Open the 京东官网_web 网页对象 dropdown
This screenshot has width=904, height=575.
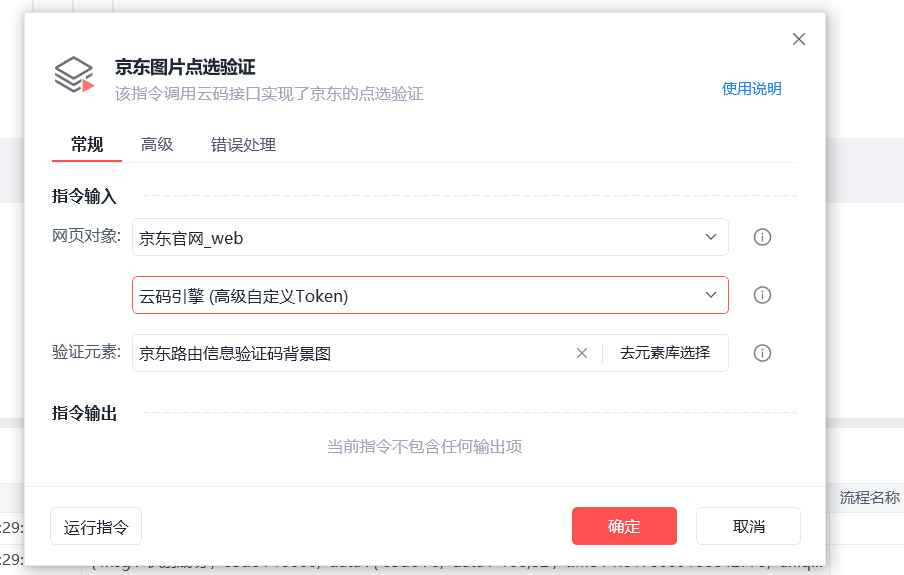(430, 237)
